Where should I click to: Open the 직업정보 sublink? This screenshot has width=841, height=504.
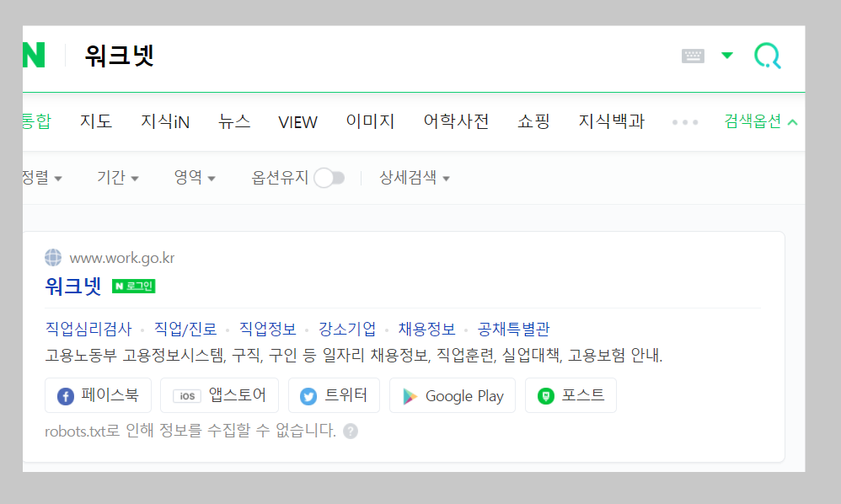point(268,329)
